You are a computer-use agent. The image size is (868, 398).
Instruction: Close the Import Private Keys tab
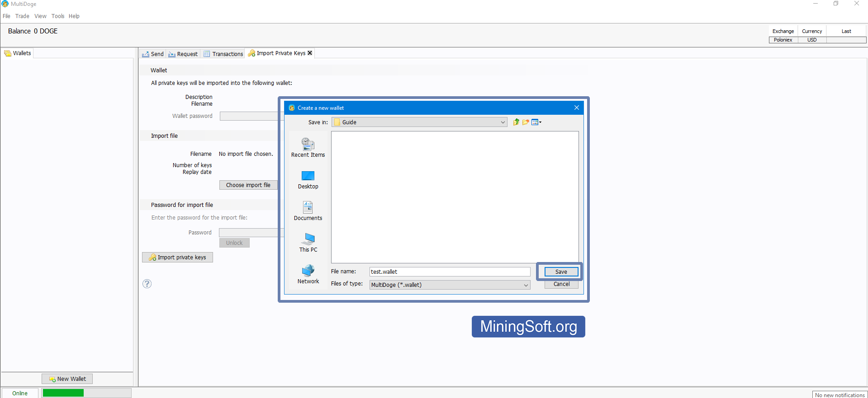pos(310,53)
